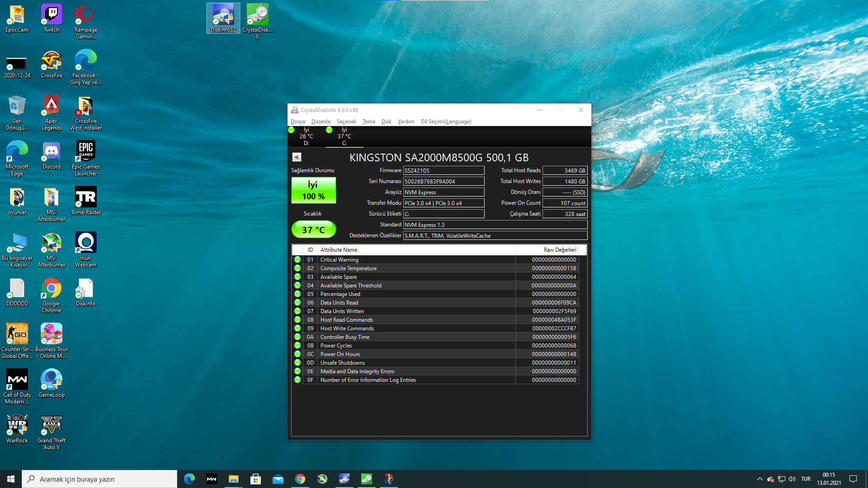Open Microsoft Edge in the taskbar

pyautogui.click(x=189, y=479)
